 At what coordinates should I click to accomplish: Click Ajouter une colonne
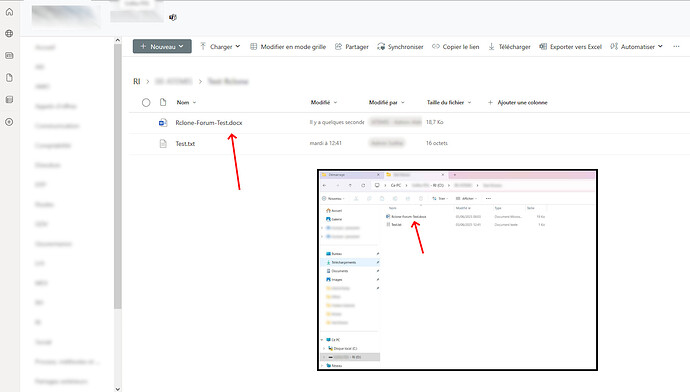point(518,103)
